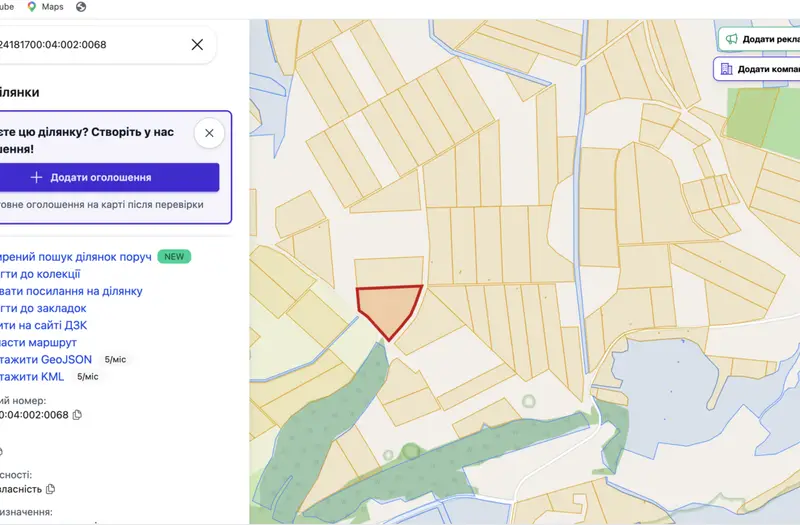Clear the cadastral number search field
Image resolution: width=800 pixels, height=525 pixels.
pos(197,45)
